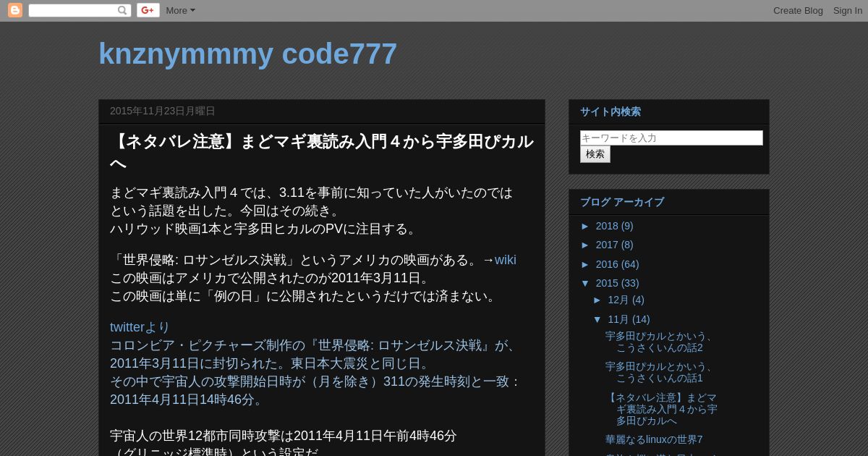
Task: Click the 検索 search button
Action: [595, 154]
